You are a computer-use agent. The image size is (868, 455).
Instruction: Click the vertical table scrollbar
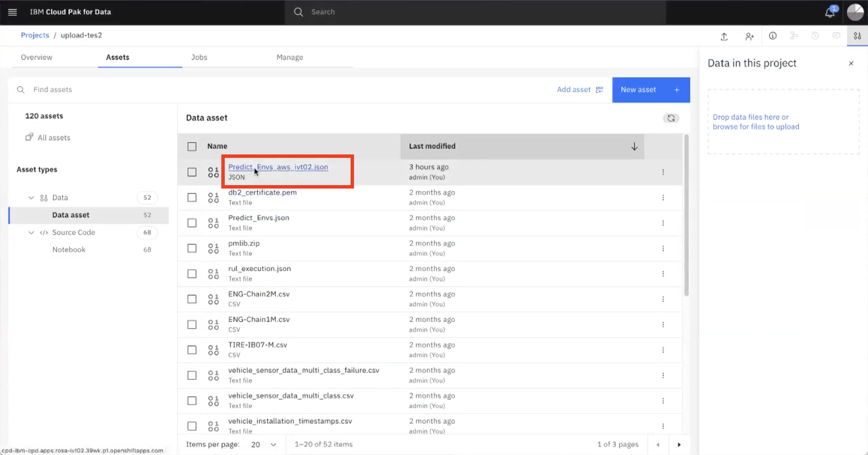(x=686, y=215)
